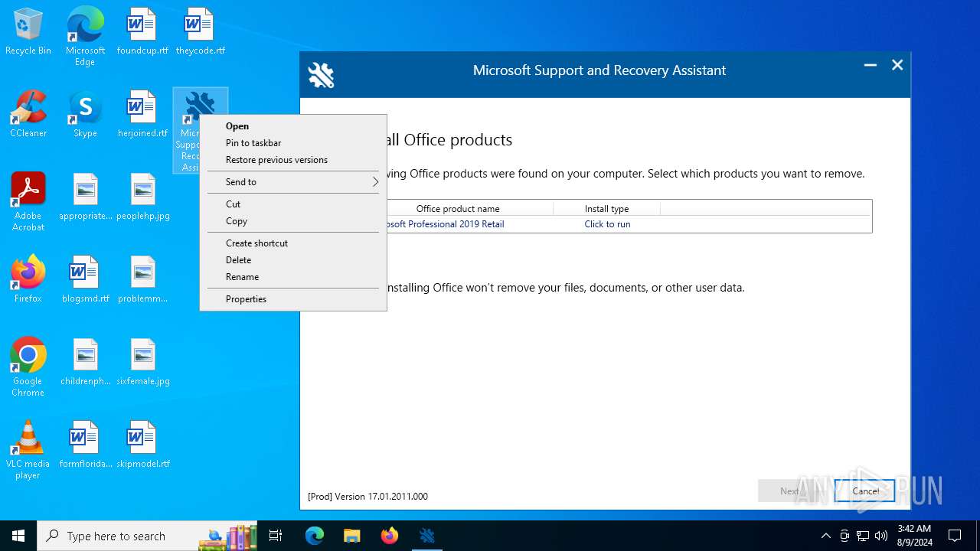Click the Assistant wrench logo in title bar
This screenshot has width=980, height=551.
[321, 75]
